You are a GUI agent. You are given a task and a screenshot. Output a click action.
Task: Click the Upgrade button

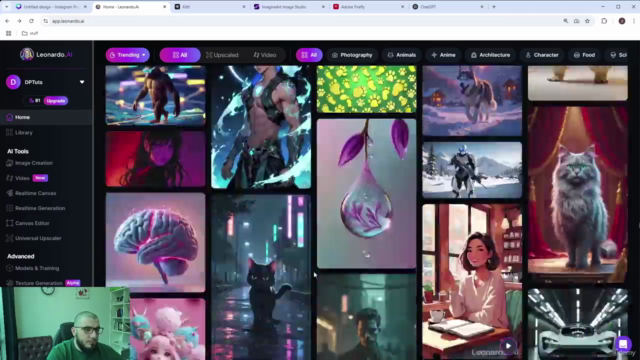[x=56, y=101]
